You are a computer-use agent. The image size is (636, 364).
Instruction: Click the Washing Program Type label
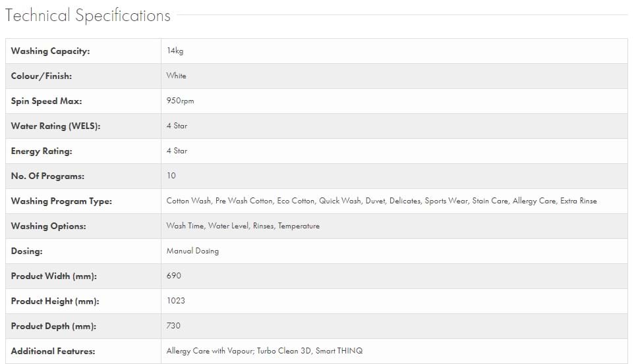[x=61, y=201]
